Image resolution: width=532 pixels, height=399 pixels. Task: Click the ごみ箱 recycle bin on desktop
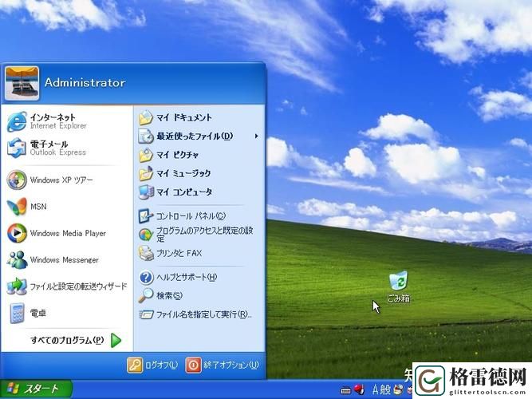coord(399,286)
